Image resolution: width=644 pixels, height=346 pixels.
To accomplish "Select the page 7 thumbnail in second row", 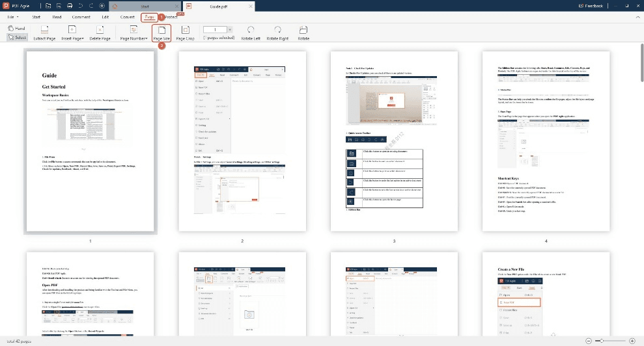I will pyautogui.click(x=395, y=294).
